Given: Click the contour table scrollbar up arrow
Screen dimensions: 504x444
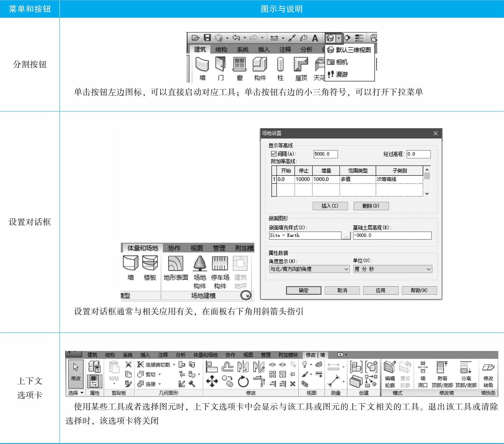Looking at the screenshot, I should pos(427,170).
